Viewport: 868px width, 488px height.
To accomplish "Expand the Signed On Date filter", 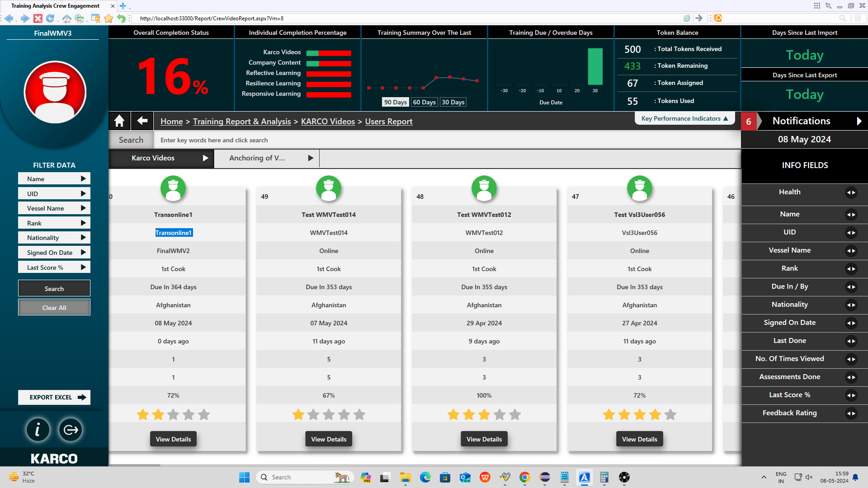I will coord(54,253).
